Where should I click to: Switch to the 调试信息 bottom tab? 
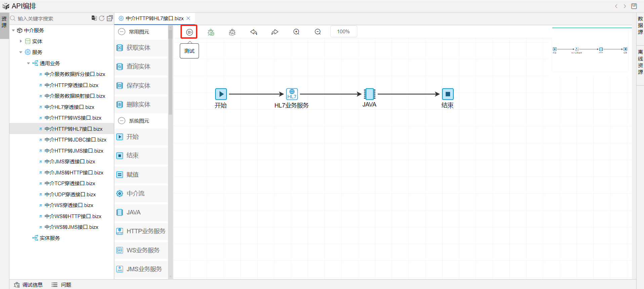click(x=29, y=285)
